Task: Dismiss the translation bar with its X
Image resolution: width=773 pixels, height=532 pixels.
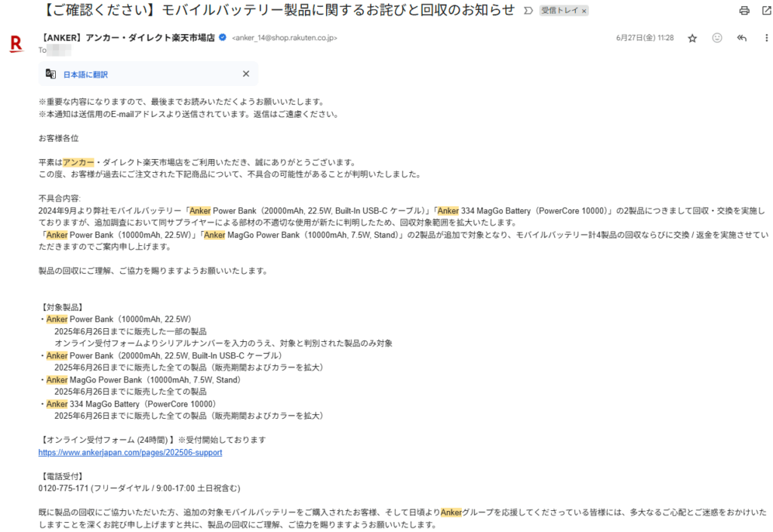Action: click(246, 74)
